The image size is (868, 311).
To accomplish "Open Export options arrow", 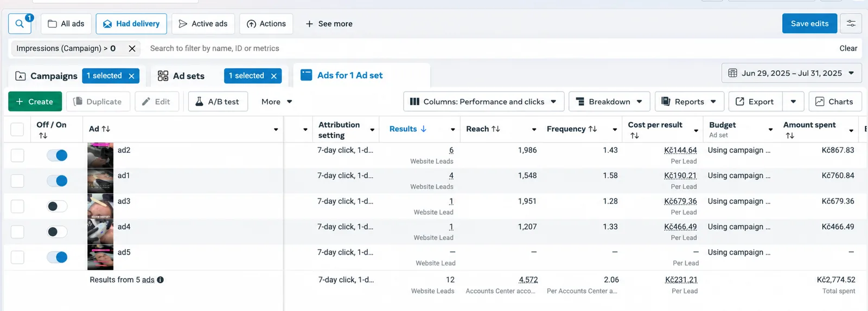I will [x=793, y=102].
